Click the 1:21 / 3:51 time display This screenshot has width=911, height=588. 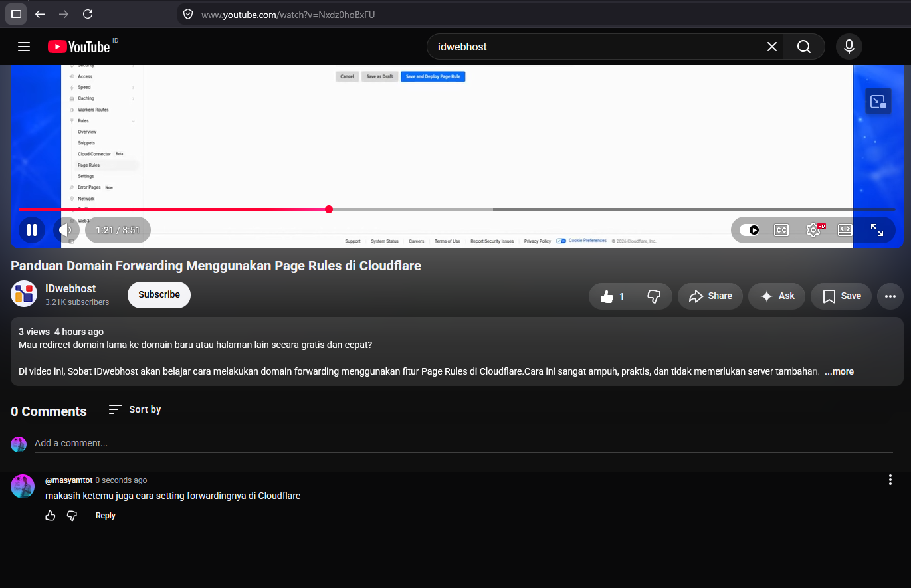(118, 230)
